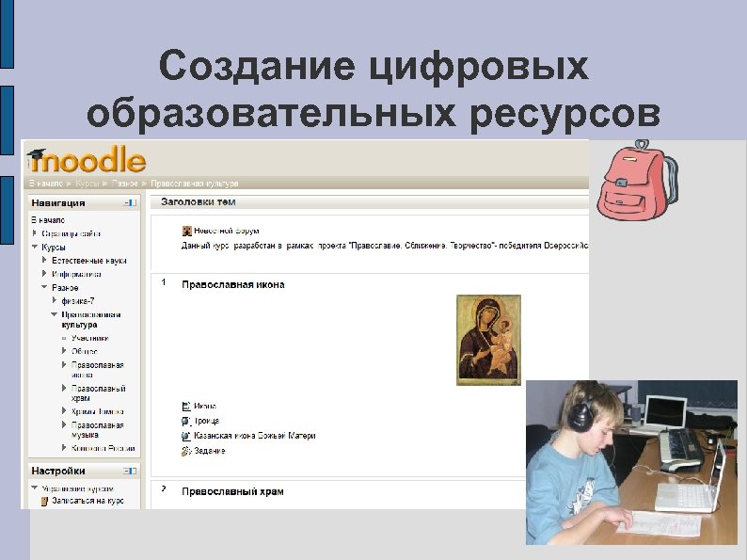Click Записаться на курс link
The width and height of the screenshot is (747, 560).
pos(87,501)
